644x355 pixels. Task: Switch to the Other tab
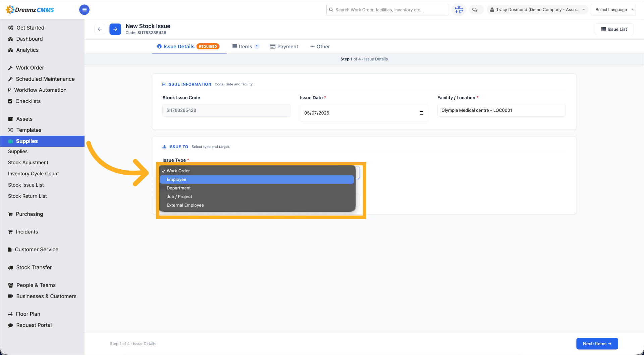pyautogui.click(x=320, y=47)
